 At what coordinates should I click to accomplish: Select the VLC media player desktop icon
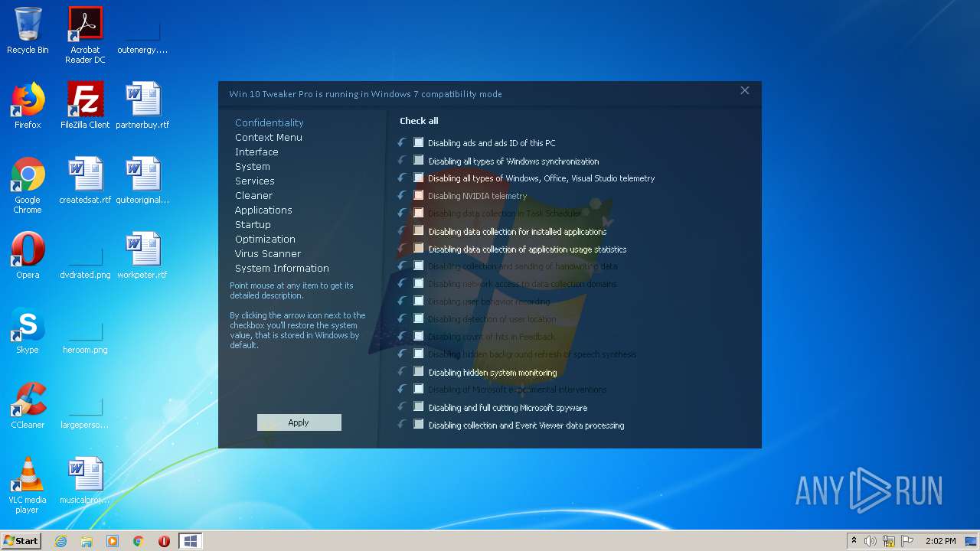(28, 485)
